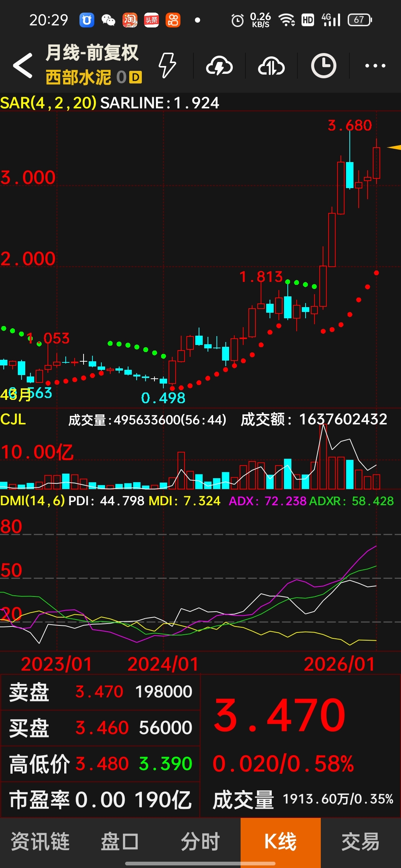
Task: Tap the 0.498 low price label
Action: point(163,398)
